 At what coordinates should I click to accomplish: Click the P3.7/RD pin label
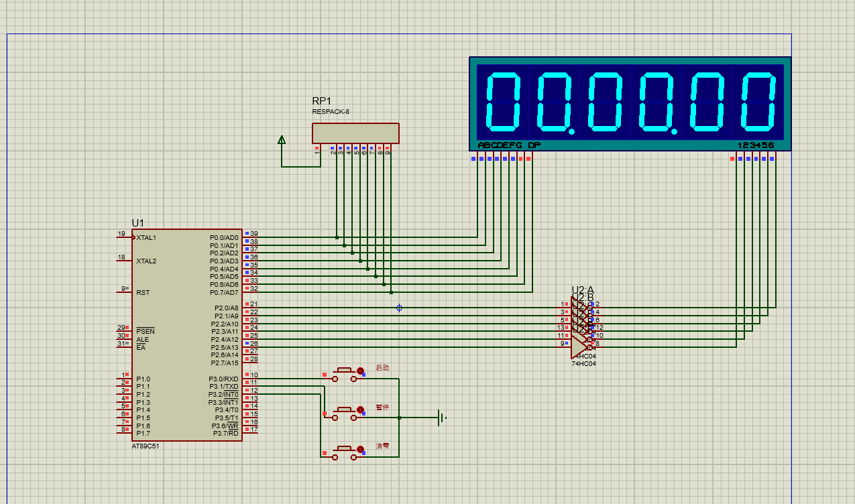[x=225, y=433]
